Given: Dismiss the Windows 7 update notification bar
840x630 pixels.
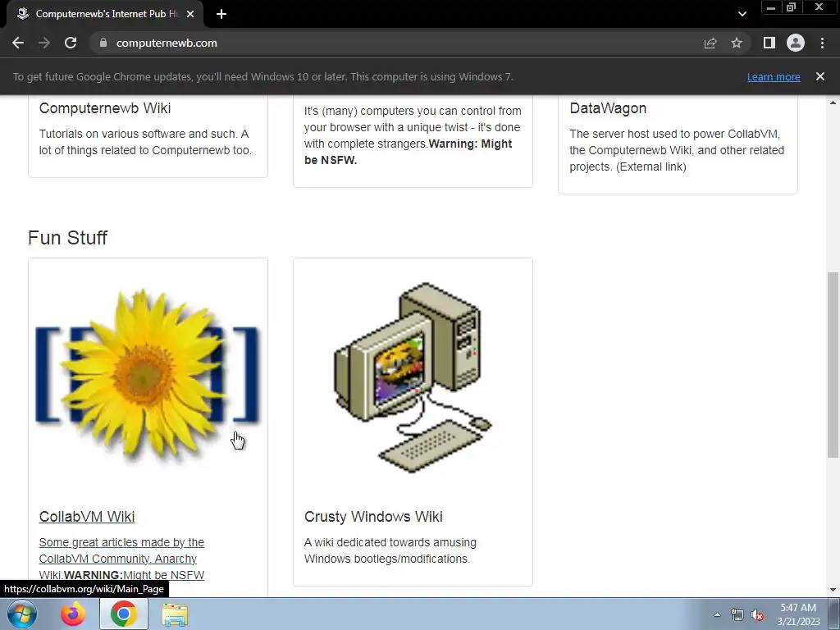Looking at the screenshot, I should click(820, 76).
